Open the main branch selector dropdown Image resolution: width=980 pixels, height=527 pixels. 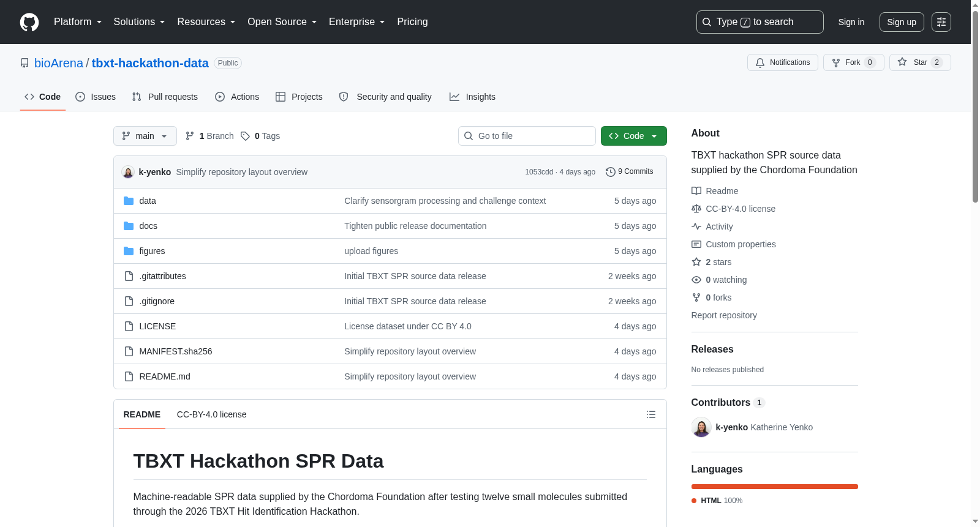(145, 136)
